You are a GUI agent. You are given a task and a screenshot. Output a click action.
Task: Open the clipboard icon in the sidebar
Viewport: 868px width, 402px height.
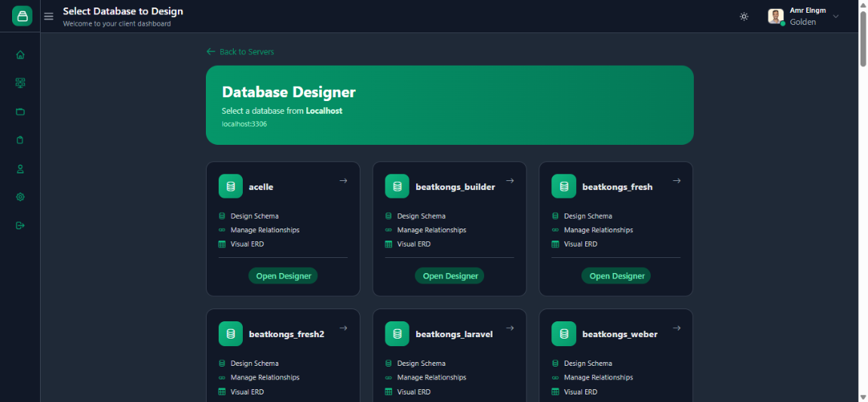click(20, 140)
